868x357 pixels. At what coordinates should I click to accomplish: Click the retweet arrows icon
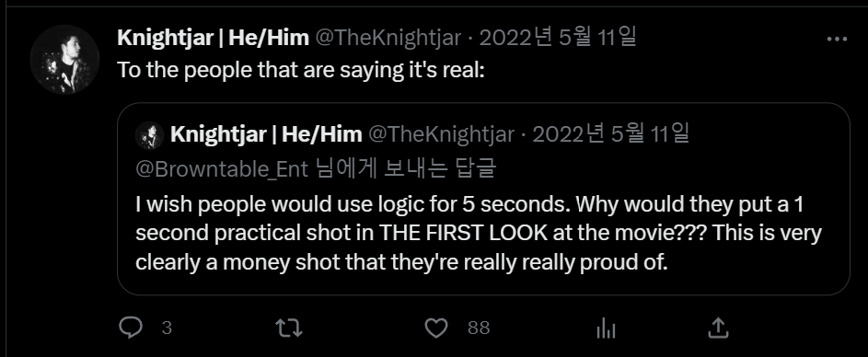pyautogui.click(x=289, y=328)
